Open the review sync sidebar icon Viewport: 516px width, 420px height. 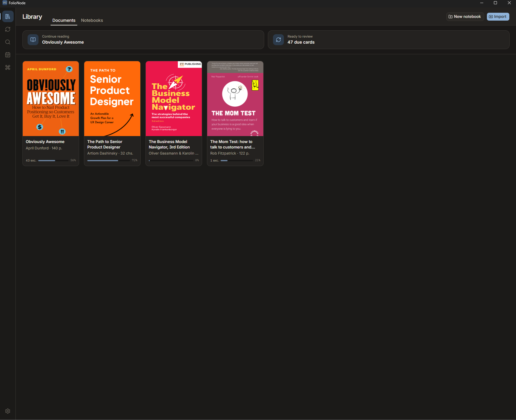click(x=8, y=29)
